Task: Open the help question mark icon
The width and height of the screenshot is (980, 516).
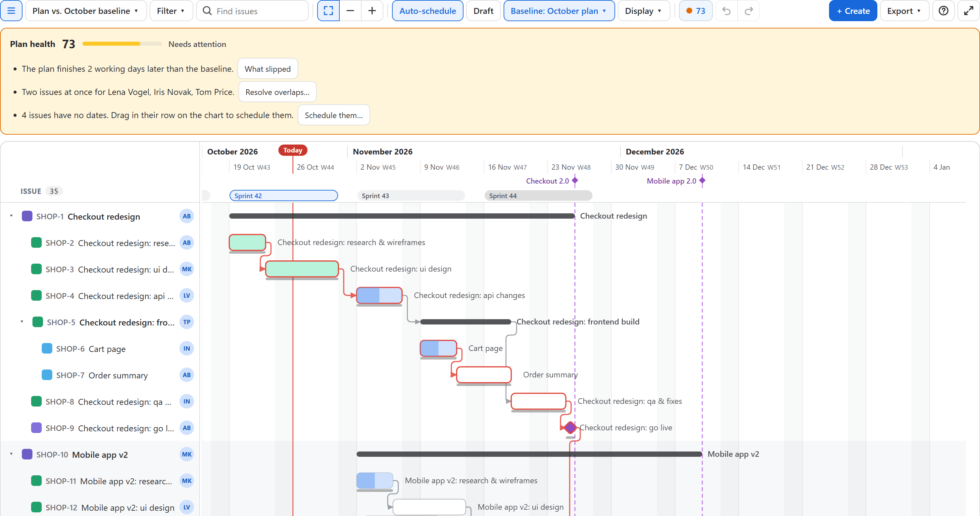Action: pos(944,11)
